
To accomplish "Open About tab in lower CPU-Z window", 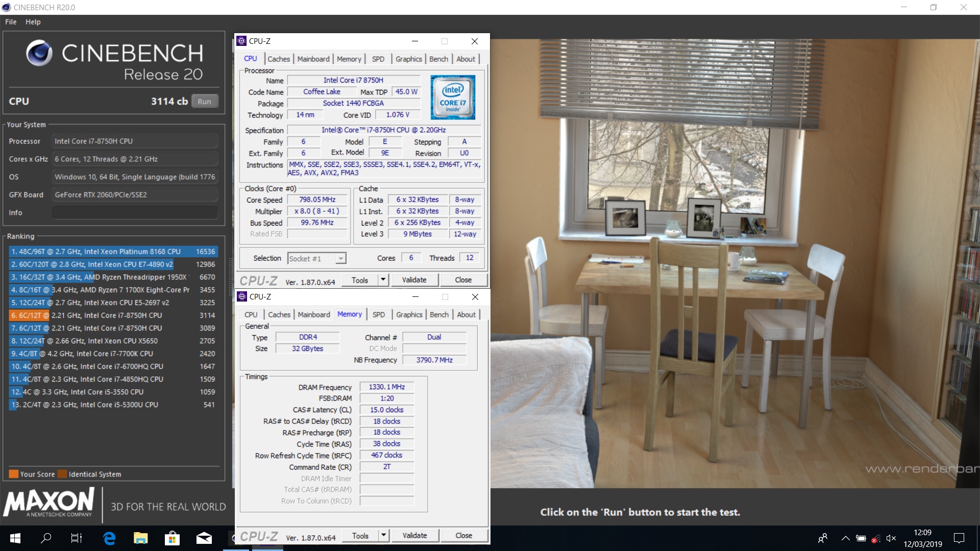I will tap(467, 315).
